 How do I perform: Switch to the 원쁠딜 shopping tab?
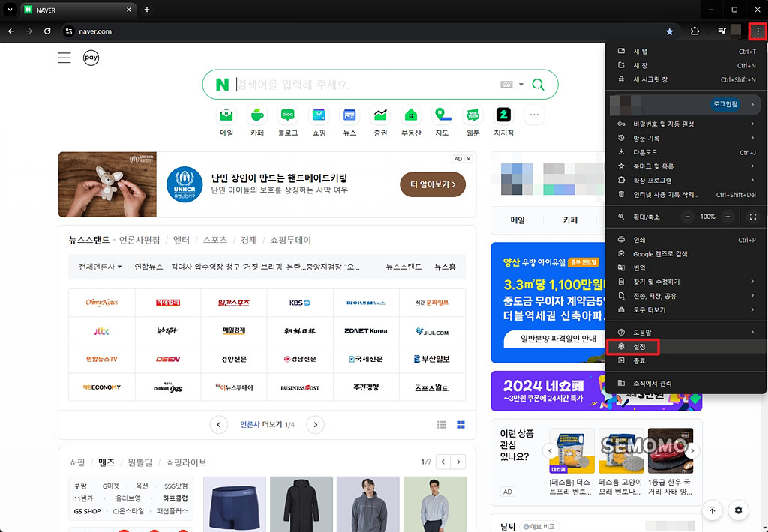pos(140,462)
